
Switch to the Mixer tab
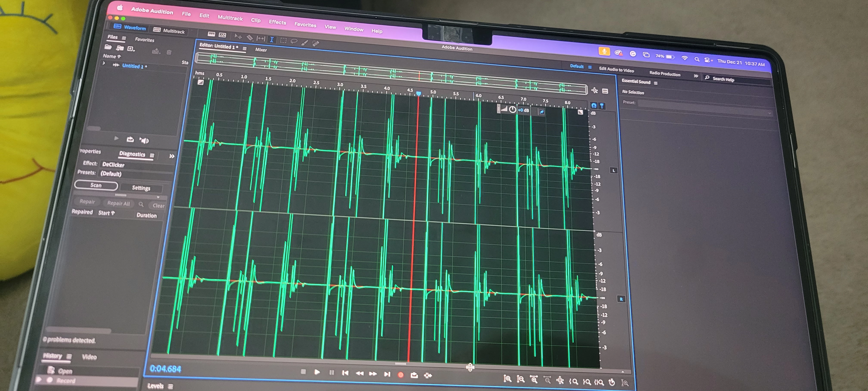point(261,50)
